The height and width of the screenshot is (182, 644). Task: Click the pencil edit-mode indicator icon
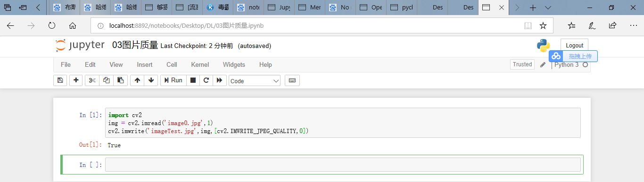pos(543,64)
